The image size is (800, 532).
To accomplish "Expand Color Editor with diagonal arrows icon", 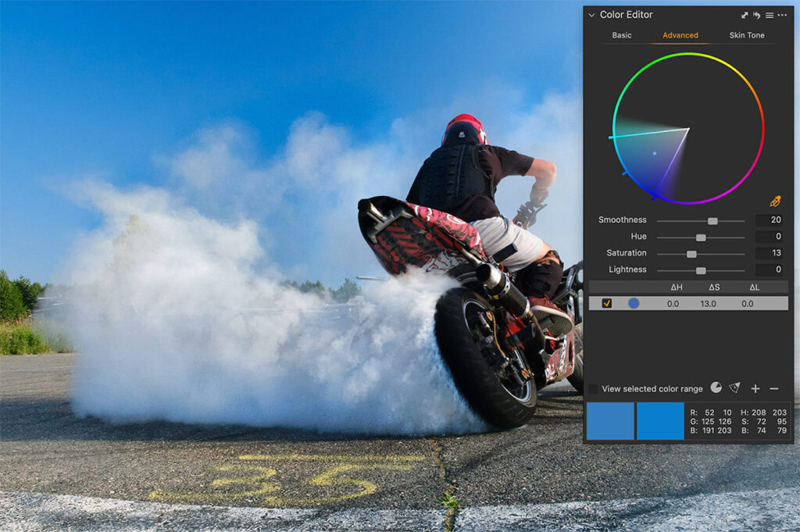I will point(745,14).
